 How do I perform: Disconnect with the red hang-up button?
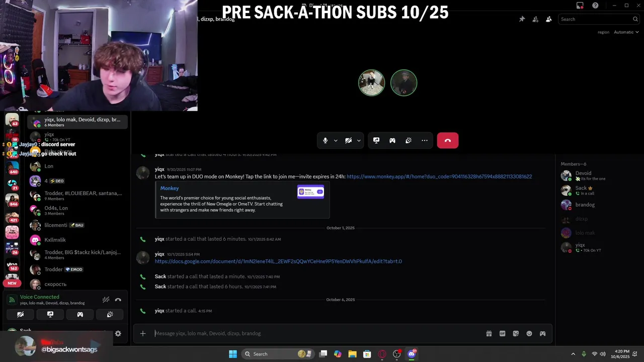pyautogui.click(x=448, y=141)
